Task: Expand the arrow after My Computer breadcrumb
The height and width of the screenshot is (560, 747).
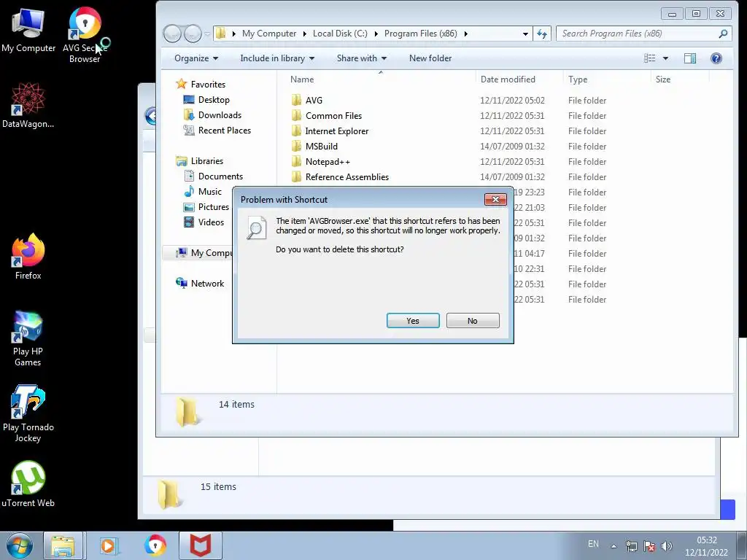Action: (x=305, y=34)
